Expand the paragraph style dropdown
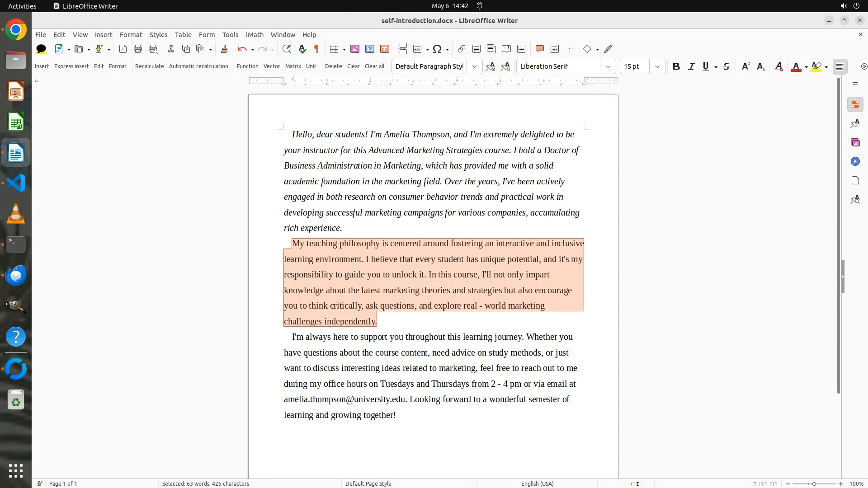Viewport: 868px width, 488px height. pyautogui.click(x=474, y=66)
